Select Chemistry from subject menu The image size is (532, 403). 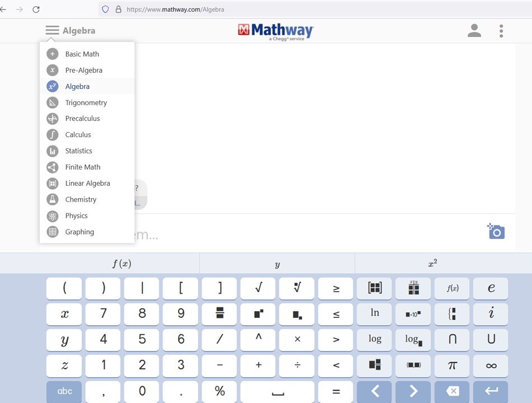(x=87, y=199)
